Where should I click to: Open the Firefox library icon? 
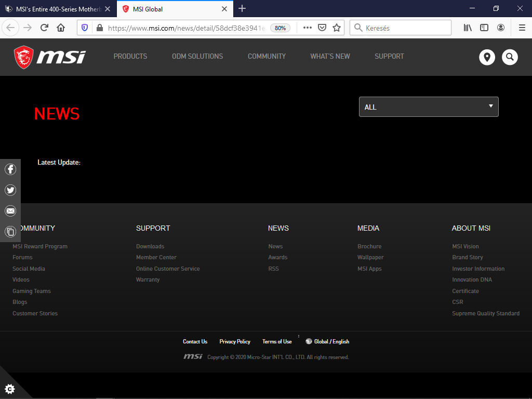click(468, 28)
